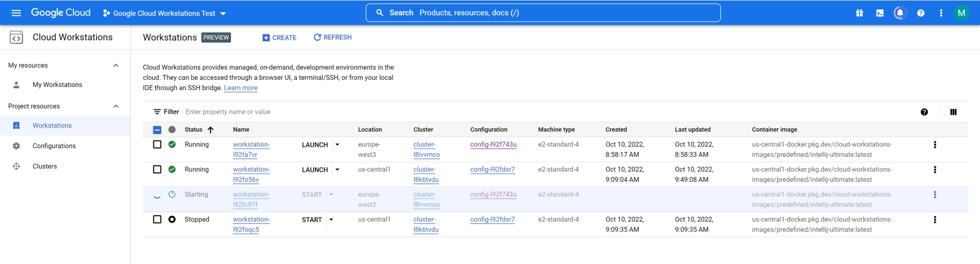980x264 pixels.
Task: Click the Created column header
Action: [x=616, y=129]
